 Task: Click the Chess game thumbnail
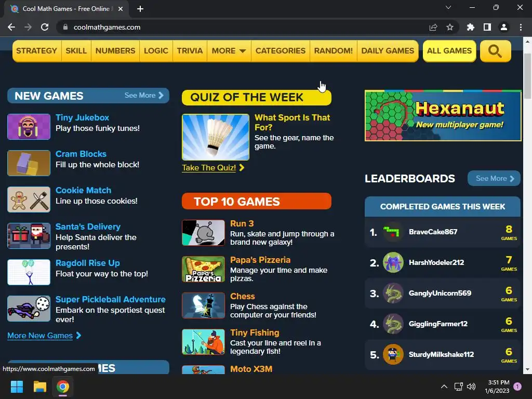click(203, 305)
